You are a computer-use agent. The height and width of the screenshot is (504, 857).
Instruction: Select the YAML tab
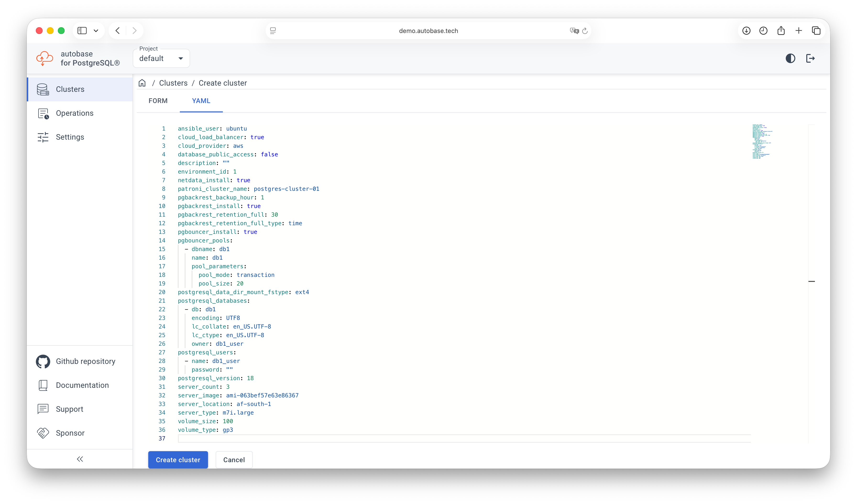pos(201,101)
